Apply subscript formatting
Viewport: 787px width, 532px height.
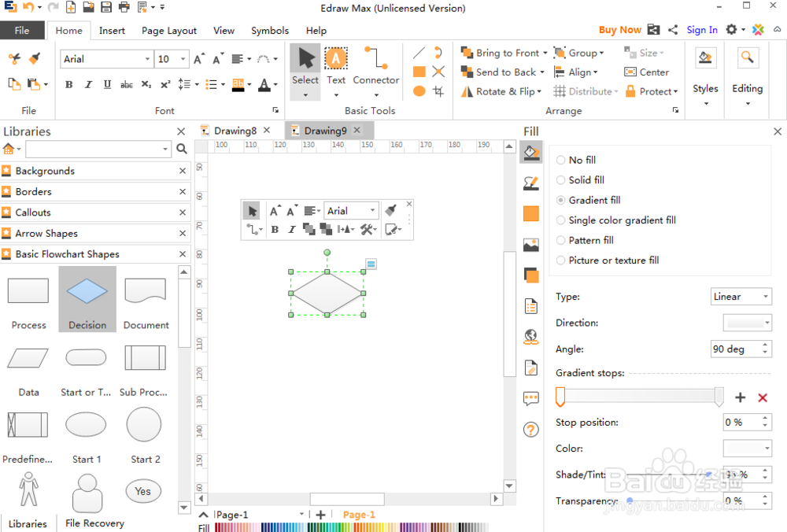coord(146,84)
